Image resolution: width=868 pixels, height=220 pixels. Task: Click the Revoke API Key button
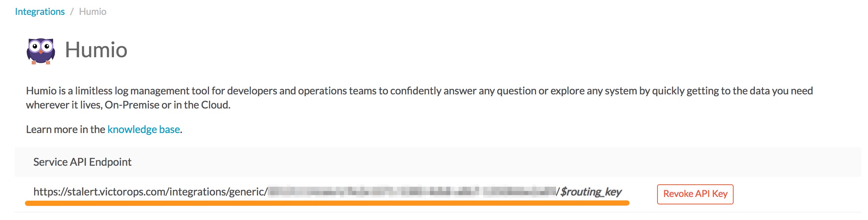pos(695,194)
